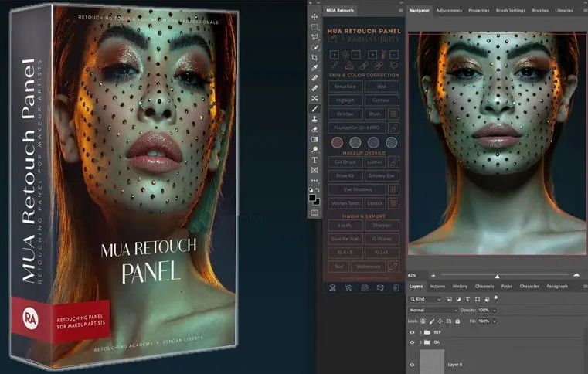Viewport: 588px width, 374px height.
Task: Click the Navigator zoom out mountain icon
Action: [433, 275]
